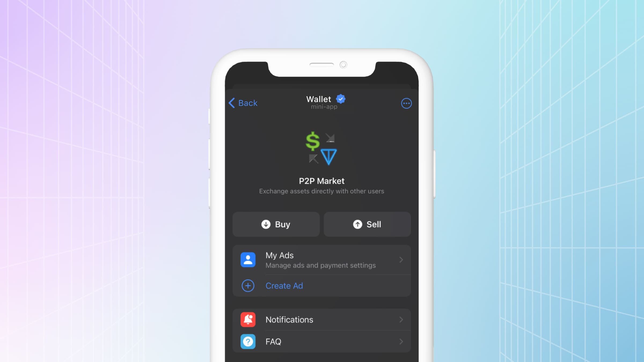Toggle Sell upward arrow icon
644x362 pixels.
pos(357,224)
